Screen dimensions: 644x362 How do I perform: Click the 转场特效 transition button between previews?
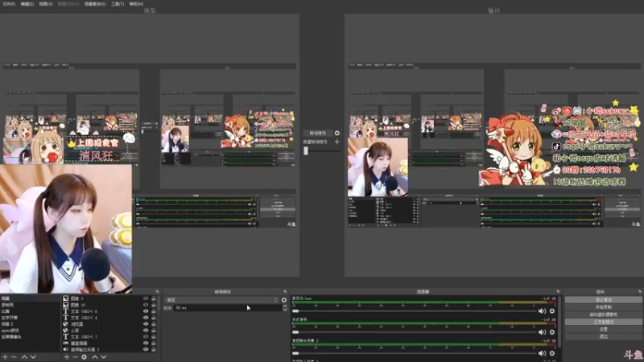[x=317, y=133]
